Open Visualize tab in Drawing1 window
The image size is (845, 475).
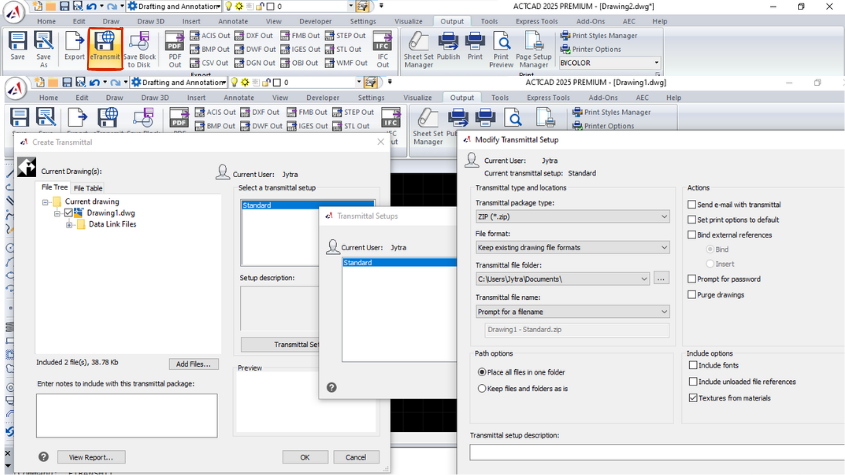418,98
